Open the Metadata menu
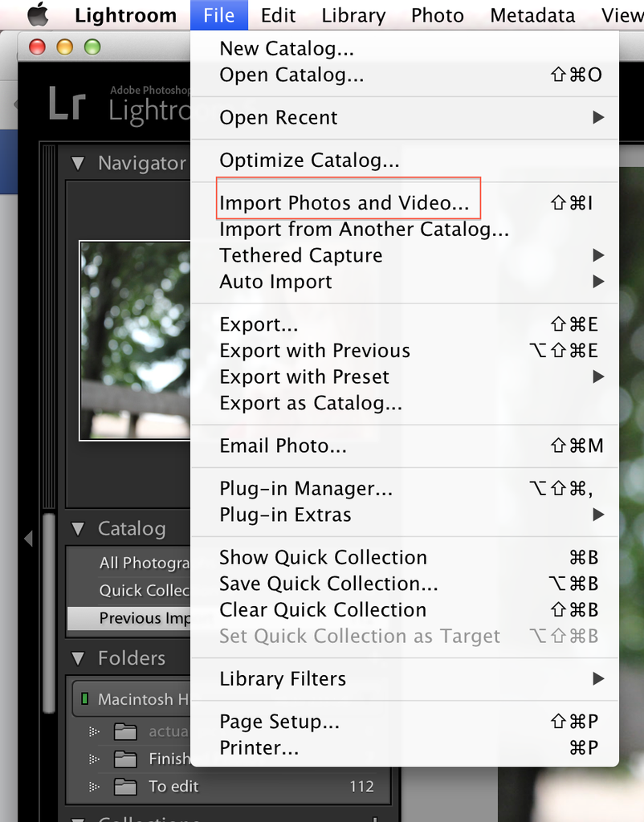The height and width of the screenshot is (822, 644). click(532, 14)
